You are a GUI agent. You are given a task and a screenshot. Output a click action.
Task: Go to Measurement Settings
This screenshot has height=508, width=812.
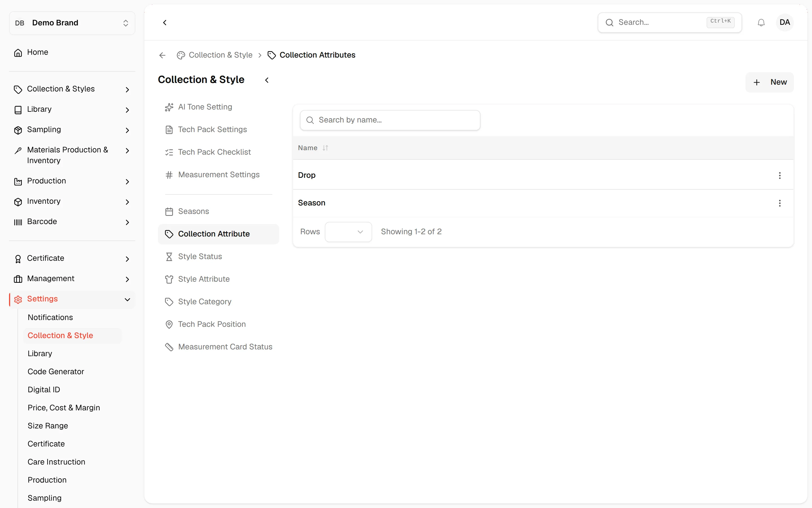[219, 175]
